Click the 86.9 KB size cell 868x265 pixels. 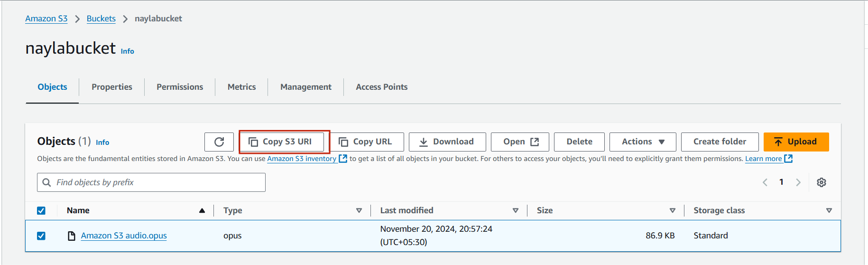click(x=660, y=236)
